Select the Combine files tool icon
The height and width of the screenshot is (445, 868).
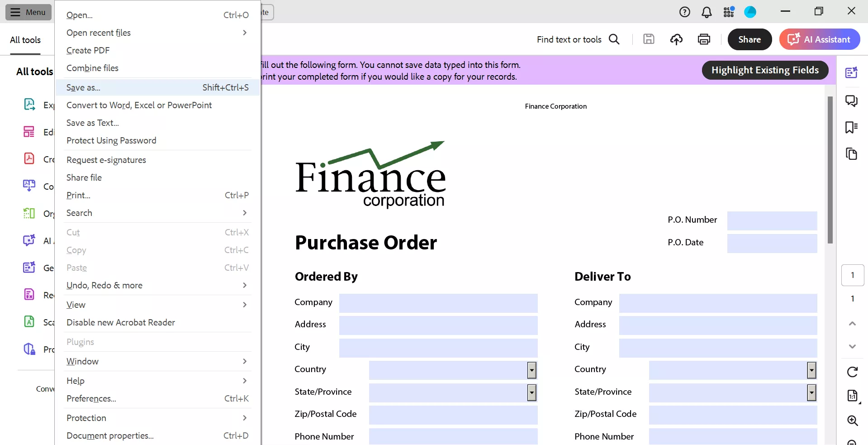pyautogui.click(x=29, y=186)
